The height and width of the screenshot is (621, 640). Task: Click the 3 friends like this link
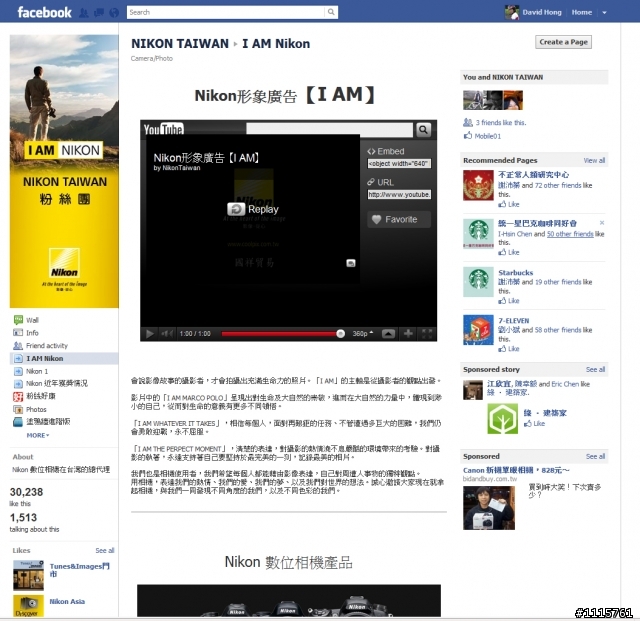(500, 122)
